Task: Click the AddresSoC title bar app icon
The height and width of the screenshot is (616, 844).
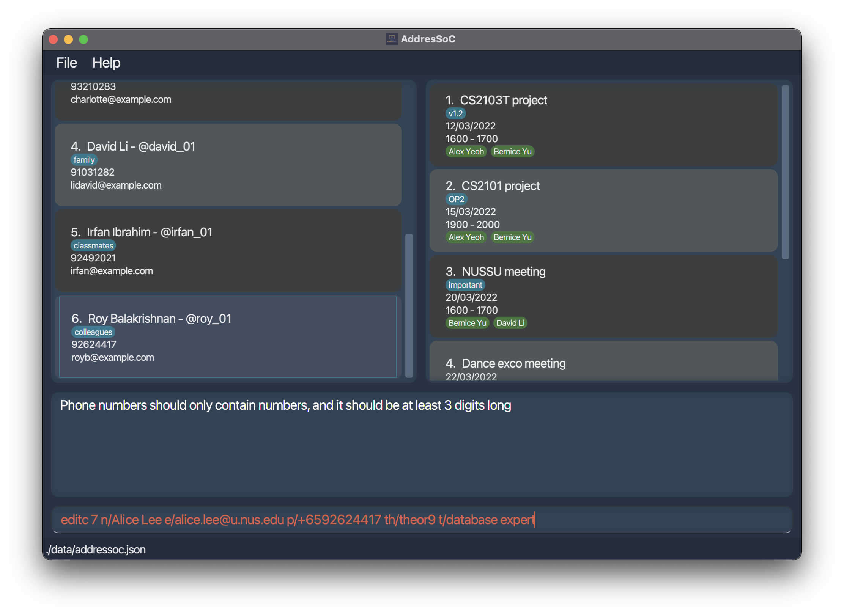Action: [x=391, y=39]
